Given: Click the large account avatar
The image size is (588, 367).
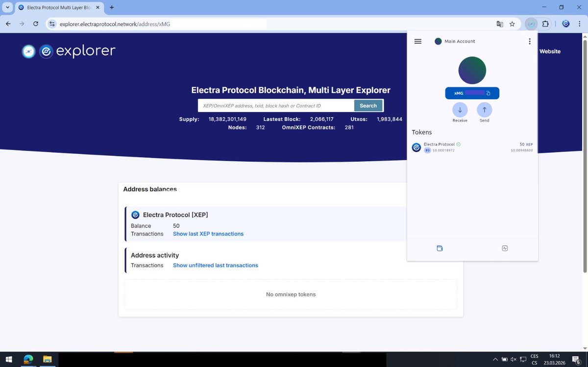Looking at the screenshot, I should pyautogui.click(x=472, y=70).
